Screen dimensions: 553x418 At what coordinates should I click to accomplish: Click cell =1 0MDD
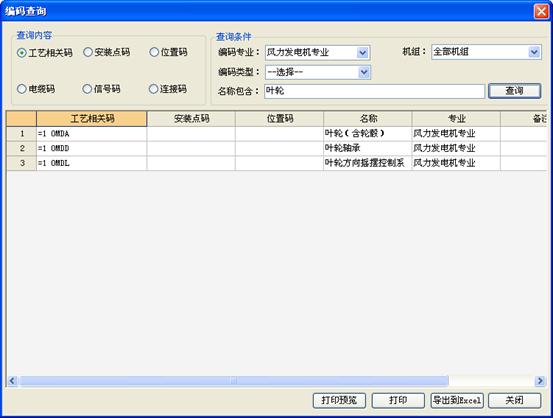click(92, 149)
